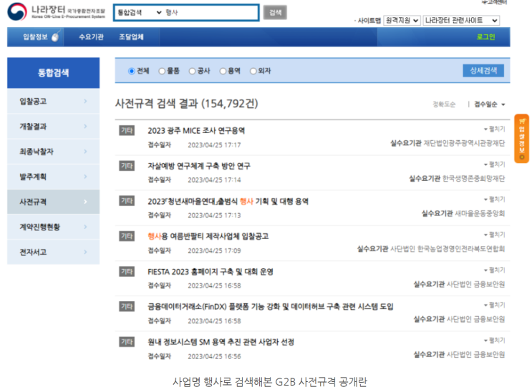This screenshot has height=392, width=532.
Task: Go to 최종낙찰자 in the sidebar
Action: tap(53, 151)
